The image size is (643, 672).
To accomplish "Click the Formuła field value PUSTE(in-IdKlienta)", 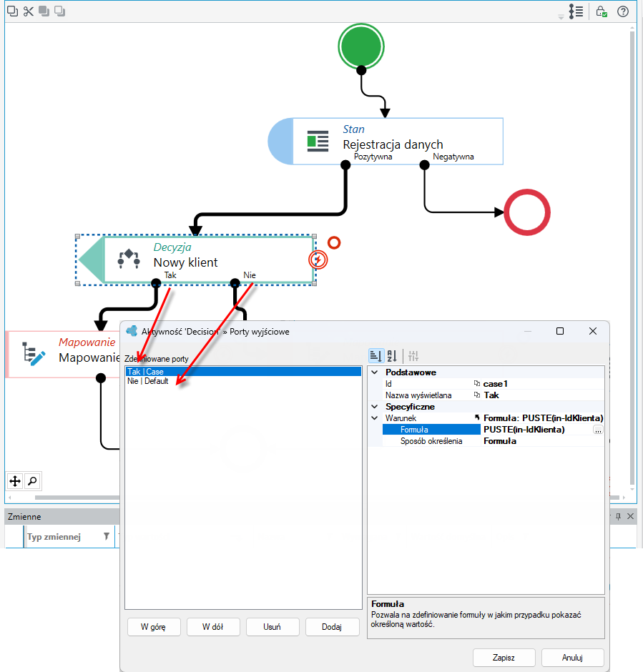I will [524, 430].
